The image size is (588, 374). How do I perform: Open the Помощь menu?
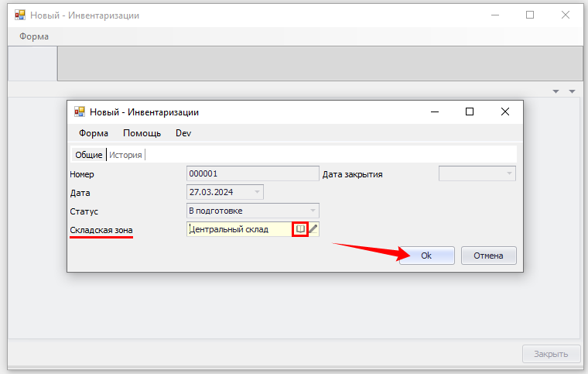[142, 133]
